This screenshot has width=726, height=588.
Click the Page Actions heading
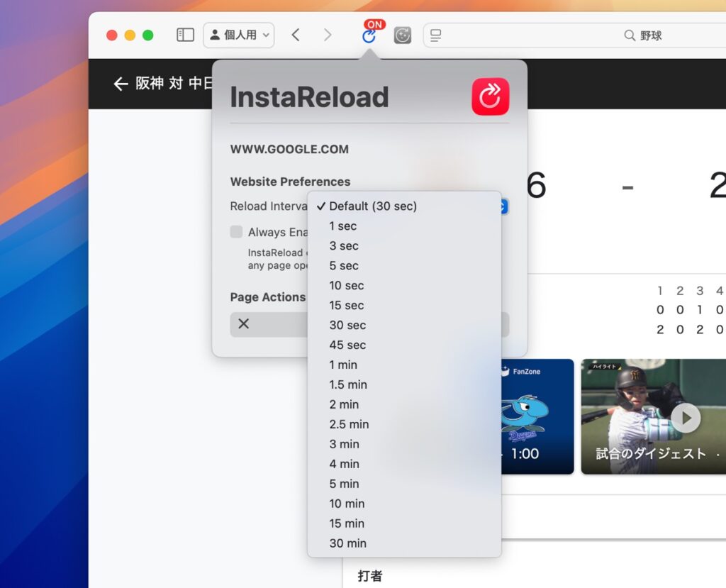pyautogui.click(x=267, y=297)
